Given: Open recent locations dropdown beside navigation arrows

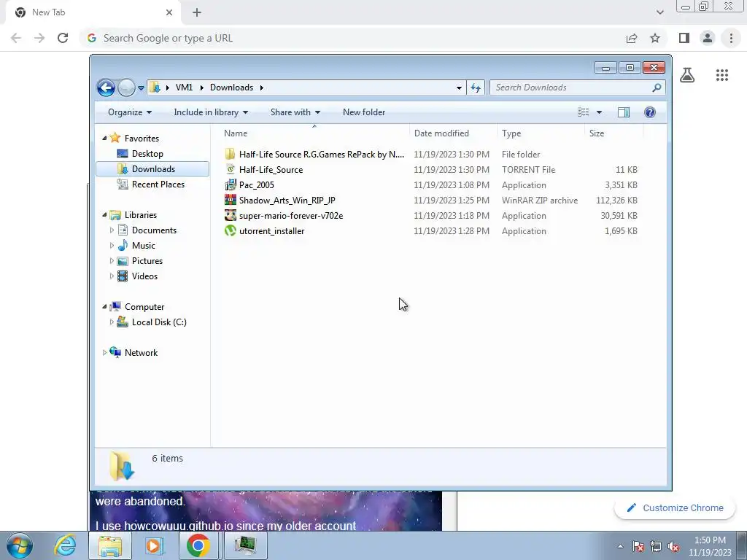Looking at the screenshot, I should (141, 88).
